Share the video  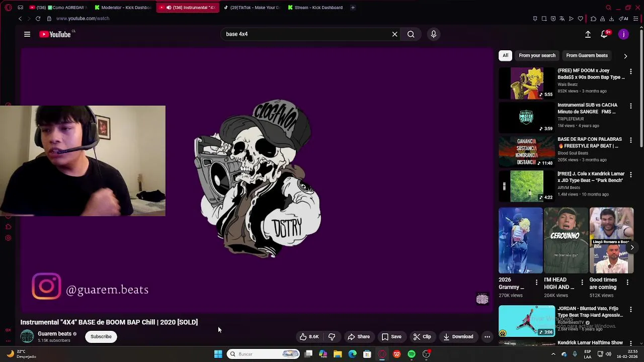(x=359, y=337)
